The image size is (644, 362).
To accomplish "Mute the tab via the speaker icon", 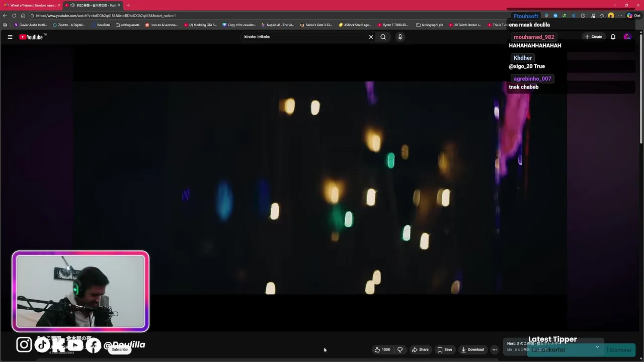I will point(72,5).
